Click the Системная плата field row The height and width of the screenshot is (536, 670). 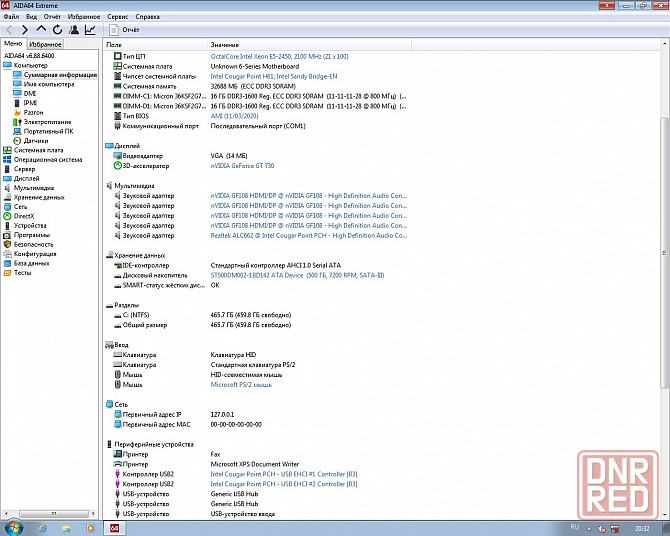[x=206, y=66]
